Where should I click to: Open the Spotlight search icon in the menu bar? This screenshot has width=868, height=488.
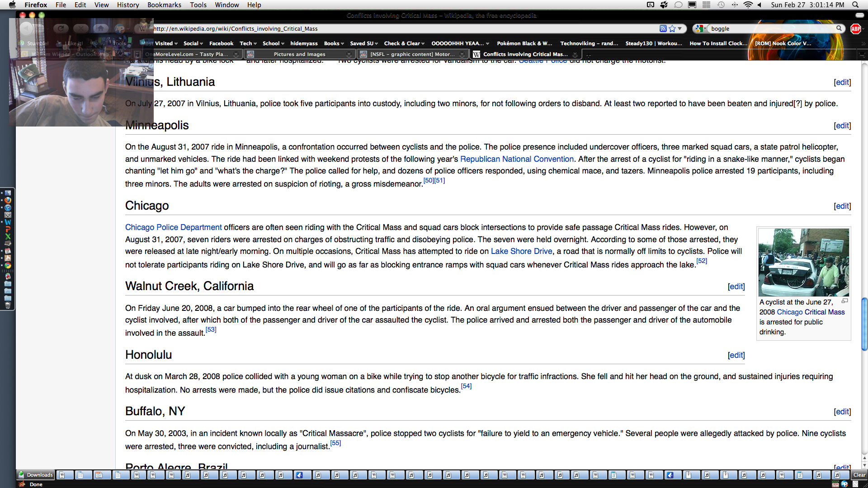coord(855,5)
